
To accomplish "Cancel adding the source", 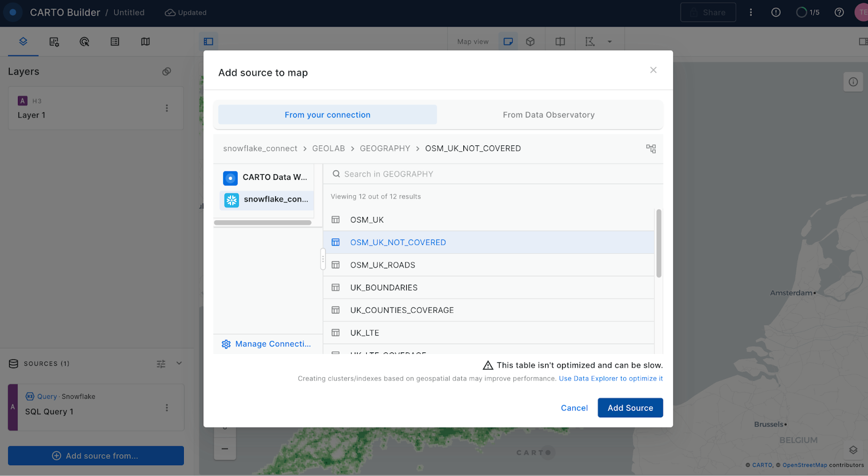I will pyautogui.click(x=574, y=408).
